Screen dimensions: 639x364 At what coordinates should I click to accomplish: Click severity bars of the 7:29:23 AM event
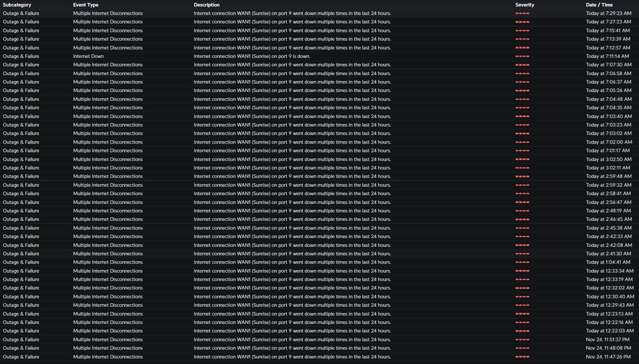tap(522, 13)
